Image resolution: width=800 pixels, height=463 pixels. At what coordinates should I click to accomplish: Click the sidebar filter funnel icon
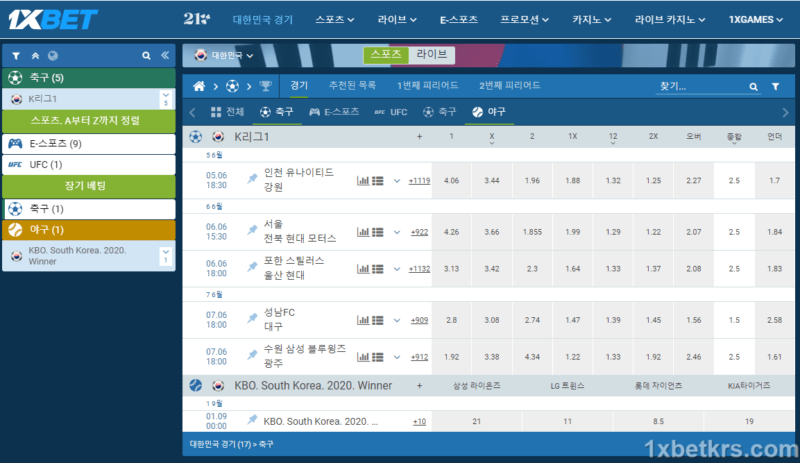tap(16, 56)
